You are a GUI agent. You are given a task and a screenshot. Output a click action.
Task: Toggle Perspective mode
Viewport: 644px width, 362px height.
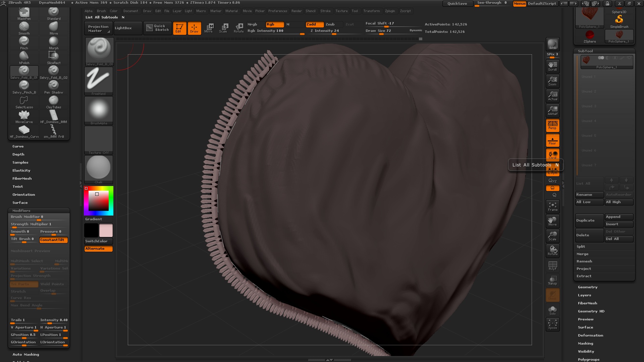552,125
